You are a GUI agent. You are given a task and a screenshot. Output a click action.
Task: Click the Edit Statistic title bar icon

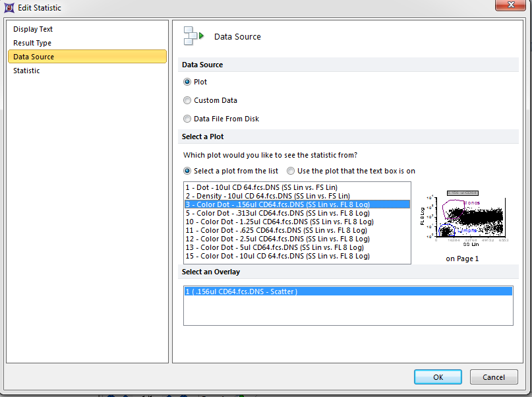click(8, 7)
